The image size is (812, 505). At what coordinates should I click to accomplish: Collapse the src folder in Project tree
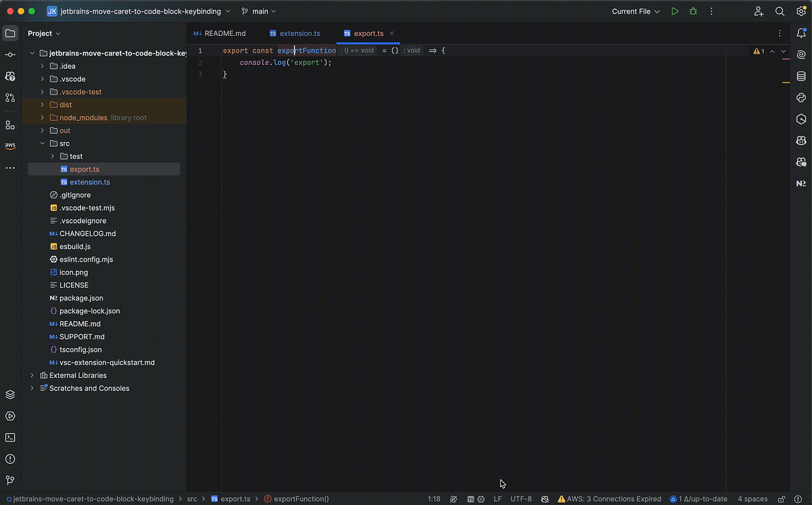(x=42, y=143)
